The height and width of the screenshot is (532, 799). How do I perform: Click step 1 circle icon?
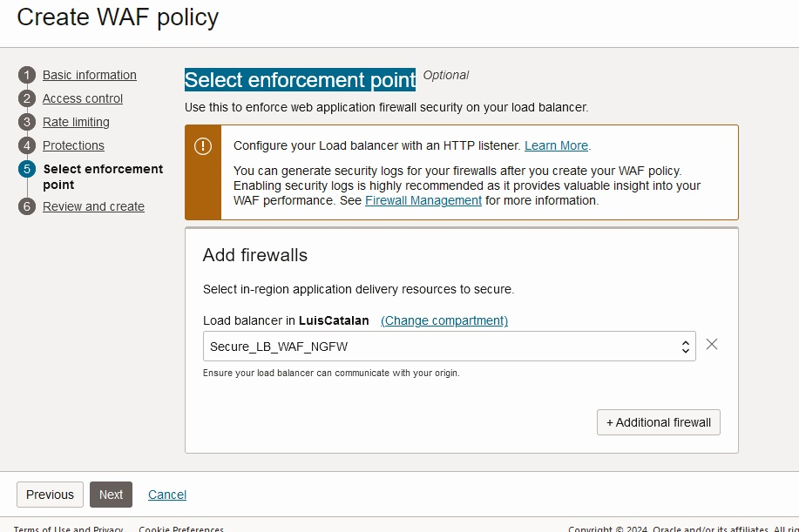point(27,76)
